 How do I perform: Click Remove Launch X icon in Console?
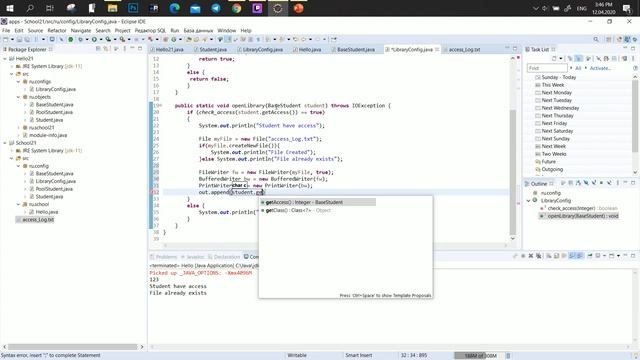(x=531, y=256)
